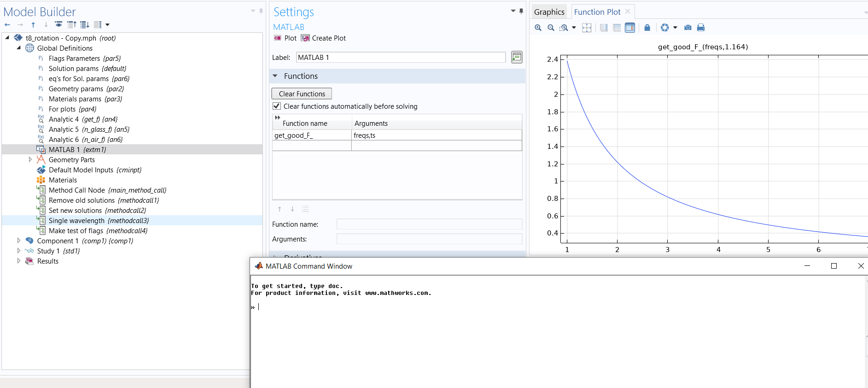Viewport: 868px width, 388px height.
Task: Click the blue back arrow in Model Builder
Action: (7, 24)
